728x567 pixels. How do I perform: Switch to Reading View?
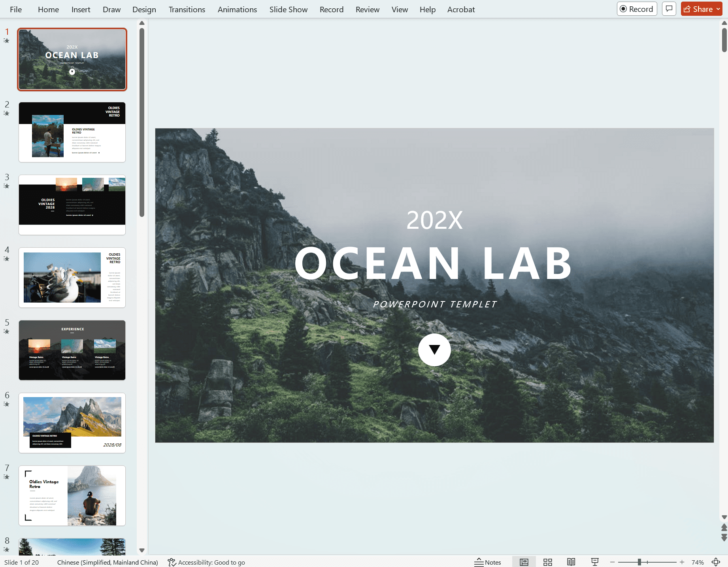(571, 562)
